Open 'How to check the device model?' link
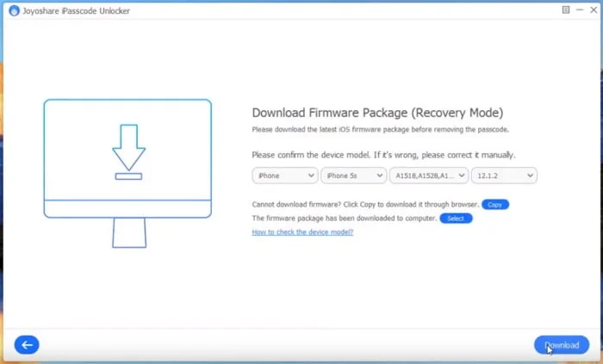The width and height of the screenshot is (603, 364). point(302,232)
